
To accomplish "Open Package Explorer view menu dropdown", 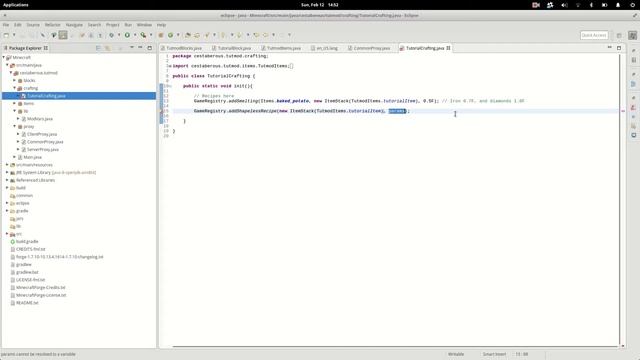I will point(131,48).
